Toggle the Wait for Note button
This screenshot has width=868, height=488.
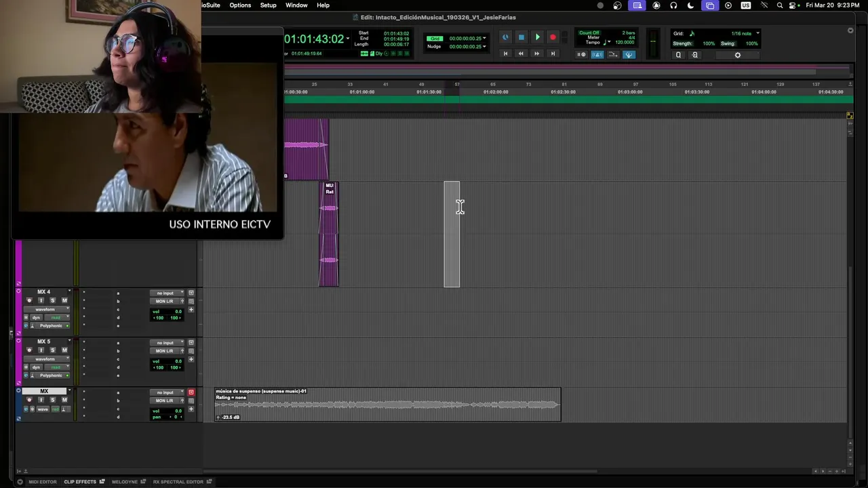click(582, 54)
